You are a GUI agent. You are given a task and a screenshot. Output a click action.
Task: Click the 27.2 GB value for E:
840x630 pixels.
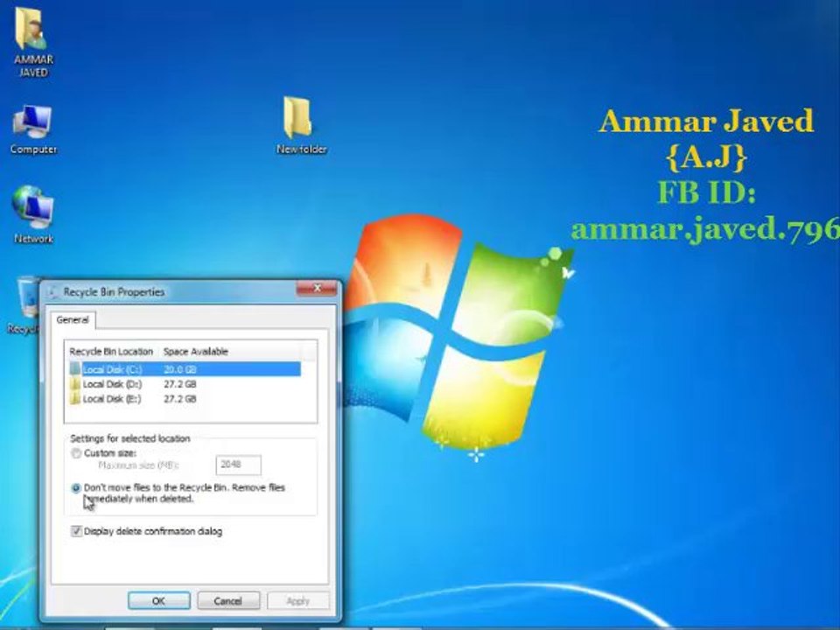tap(180, 399)
